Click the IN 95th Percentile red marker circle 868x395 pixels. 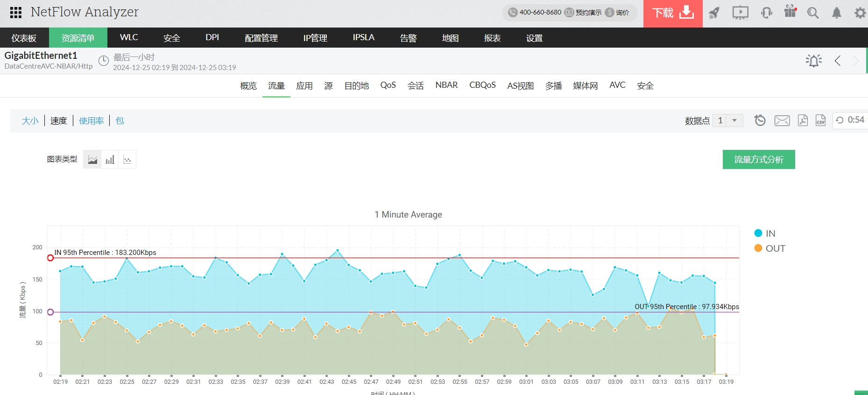click(x=50, y=258)
